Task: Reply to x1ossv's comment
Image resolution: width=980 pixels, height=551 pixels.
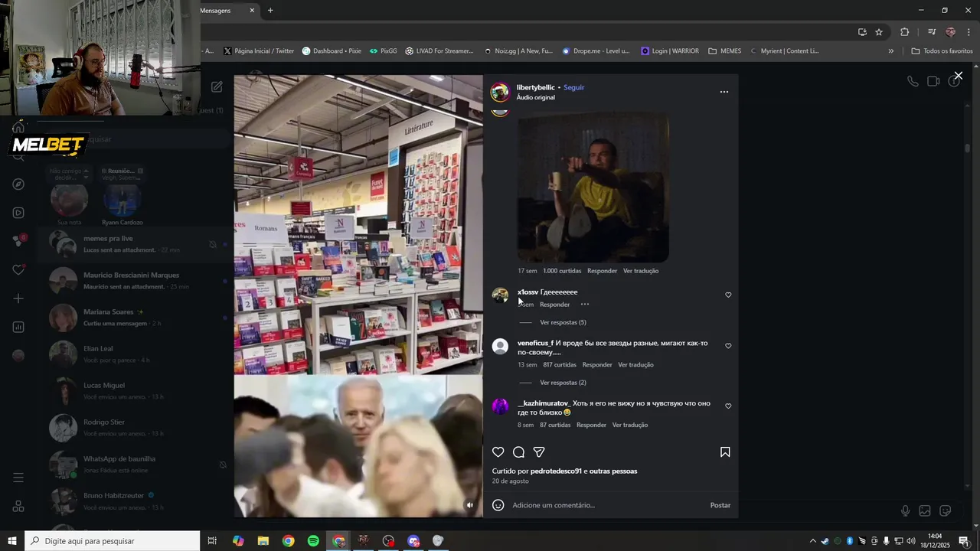Action: pos(554,305)
